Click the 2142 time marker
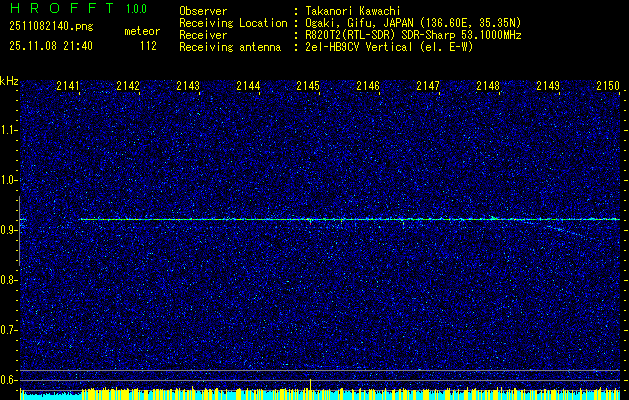Screen dimensions: 629x400 coord(128,86)
